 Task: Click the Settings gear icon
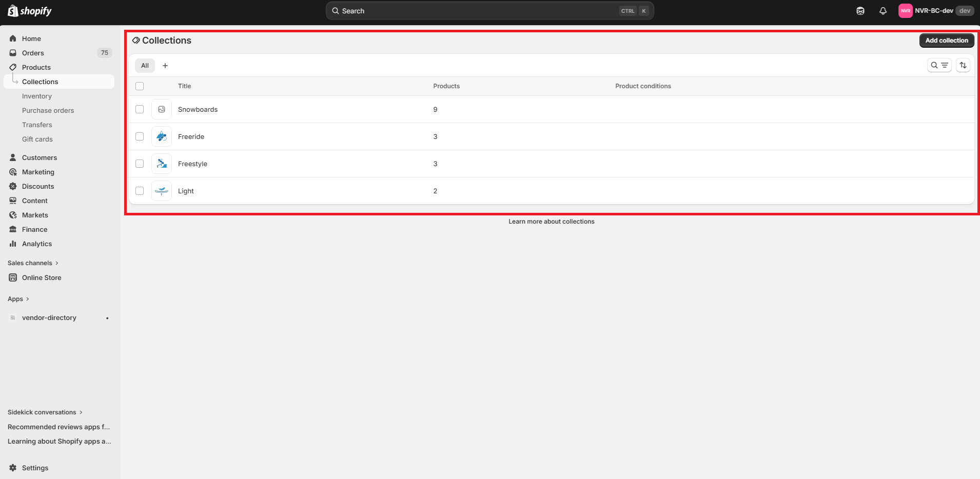point(13,468)
